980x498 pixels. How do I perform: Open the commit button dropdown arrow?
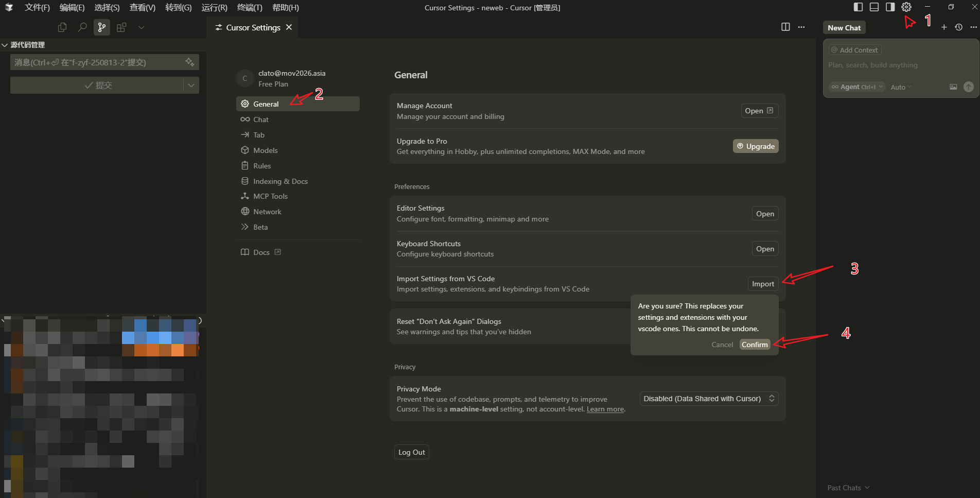click(191, 85)
